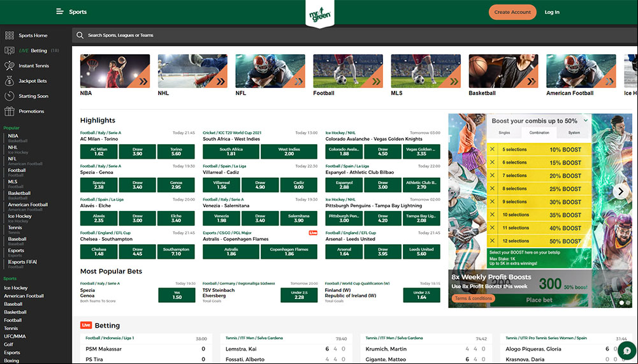Viewport: 638px width, 364px height.
Task: Open Starting Soon clock icon
Action: pyautogui.click(x=10, y=96)
